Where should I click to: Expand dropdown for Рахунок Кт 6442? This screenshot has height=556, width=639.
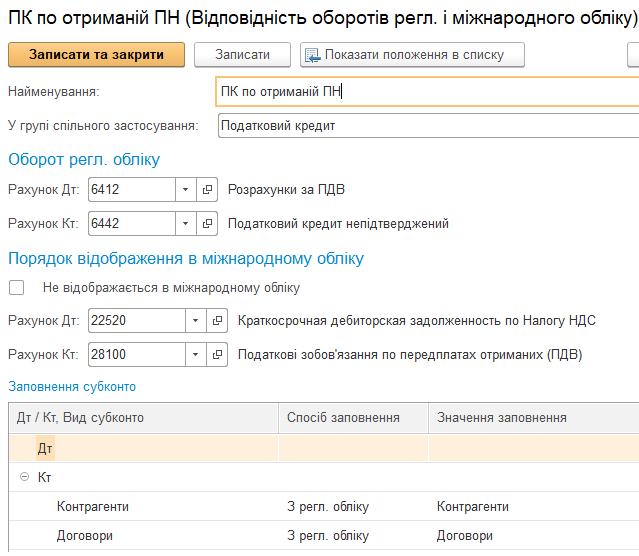[x=186, y=223]
